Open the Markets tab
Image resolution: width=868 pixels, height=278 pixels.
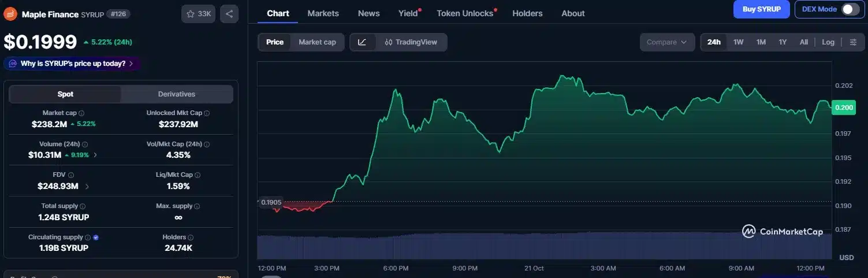pos(323,13)
